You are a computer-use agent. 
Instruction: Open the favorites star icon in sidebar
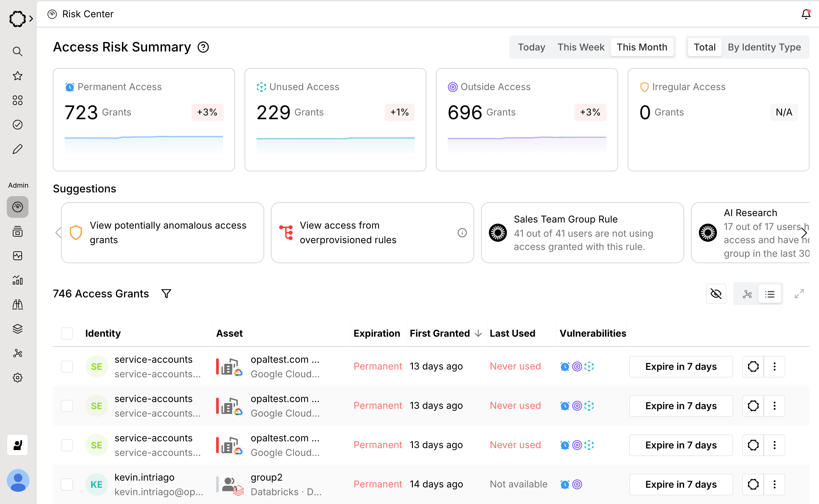[x=18, y=76]
